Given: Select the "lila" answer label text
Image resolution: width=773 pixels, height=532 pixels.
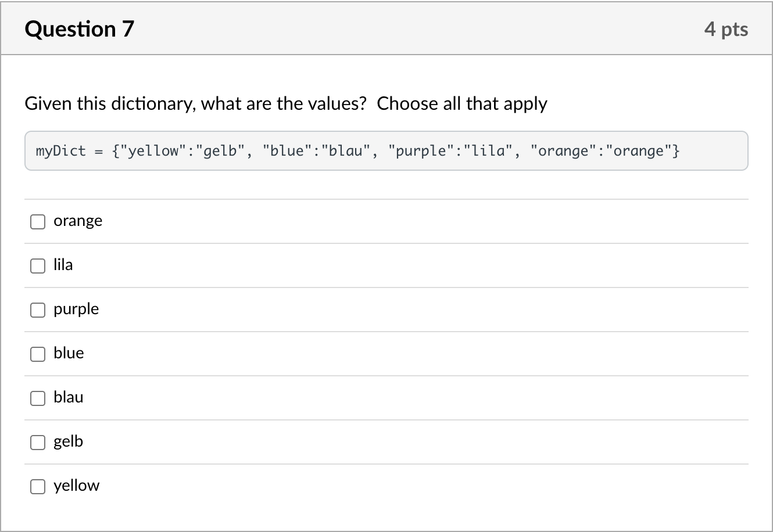Looking at the screenshot, I should click(63, 265).
